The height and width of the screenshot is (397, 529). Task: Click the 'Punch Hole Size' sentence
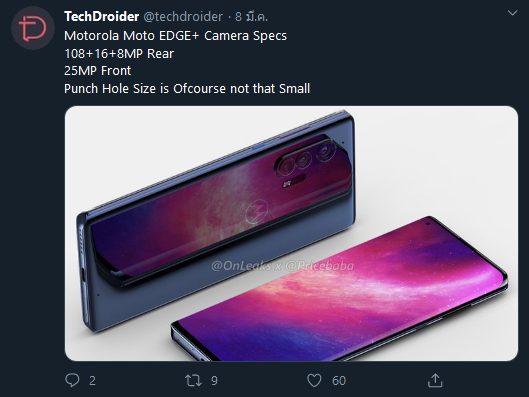pyautogui.click(x=187, y=89)
